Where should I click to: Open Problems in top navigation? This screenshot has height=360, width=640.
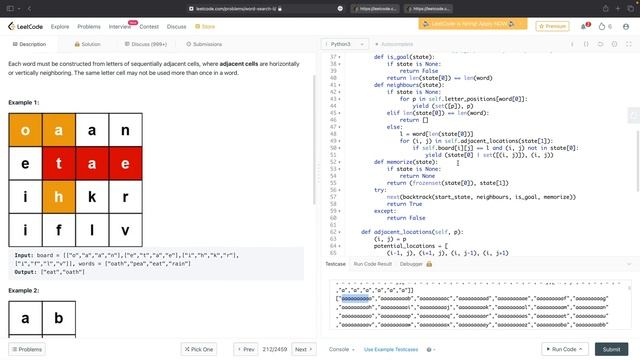pos(89,27)
